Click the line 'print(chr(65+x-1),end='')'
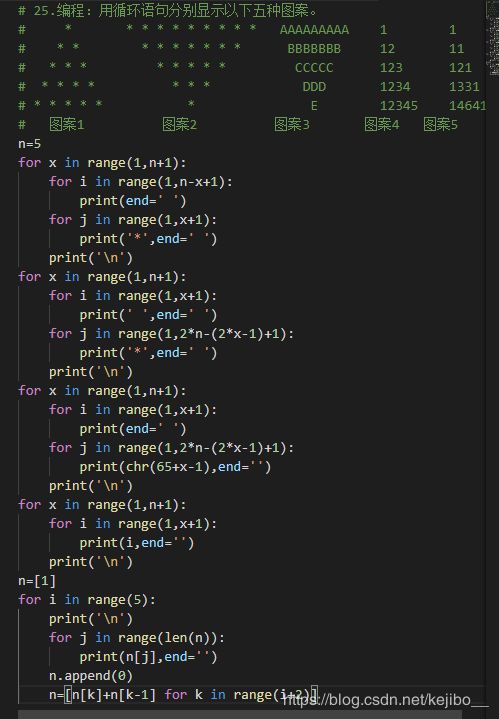The height and width of the screenshot is (719, 499). tap(175, 467)
